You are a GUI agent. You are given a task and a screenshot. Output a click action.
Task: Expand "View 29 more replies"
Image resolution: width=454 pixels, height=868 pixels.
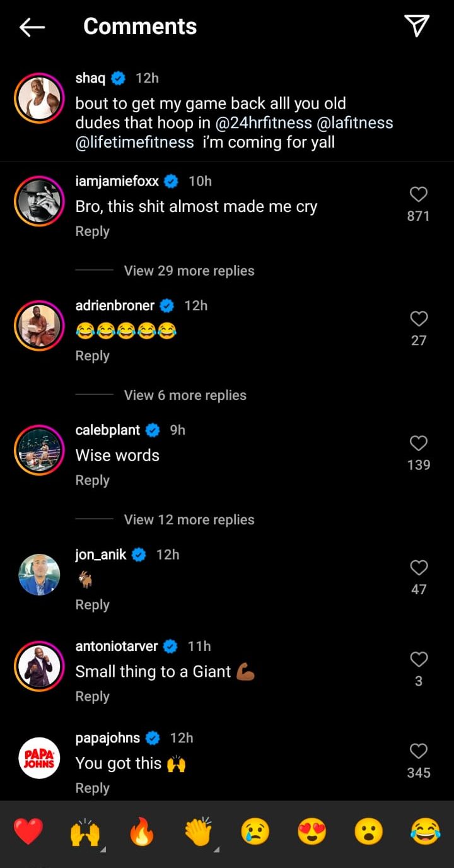189,271
